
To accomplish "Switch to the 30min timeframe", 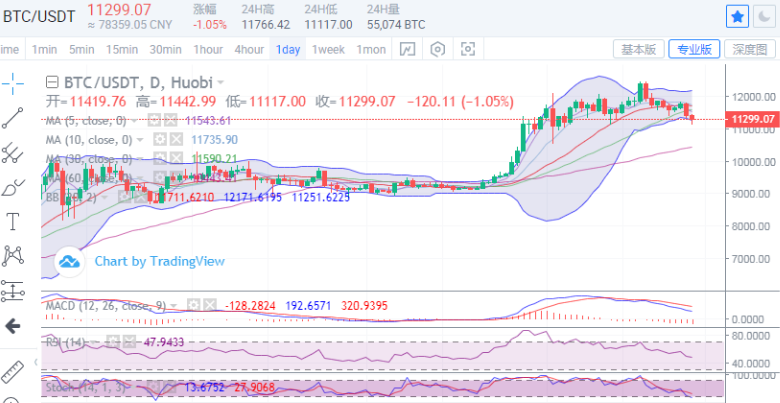I will pos(166,49).
